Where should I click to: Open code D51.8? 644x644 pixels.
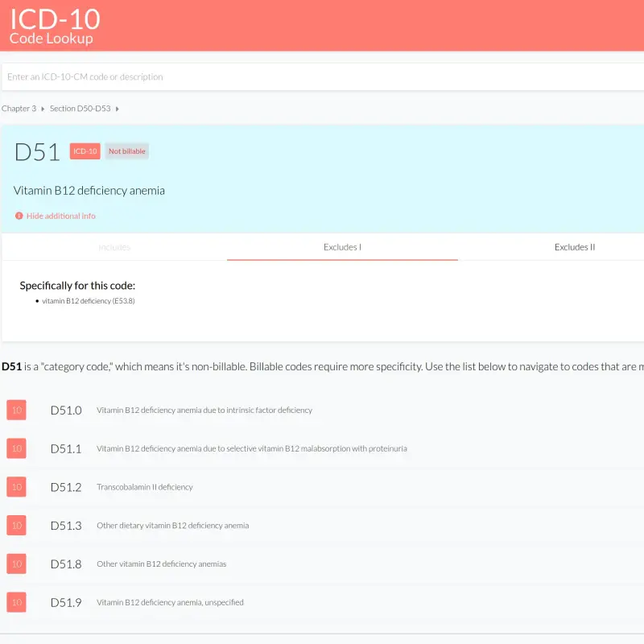pyautogui.click(x=66, y=564)
